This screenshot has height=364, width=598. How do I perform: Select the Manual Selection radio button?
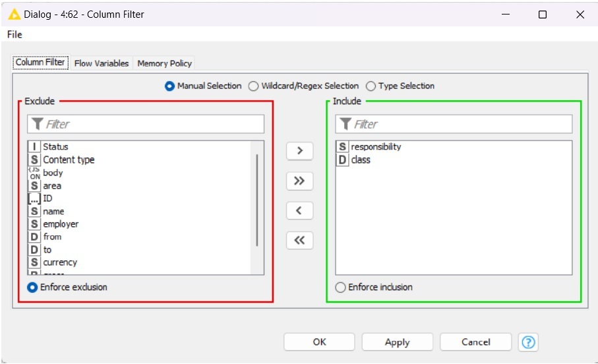click(x=170, y=86)
